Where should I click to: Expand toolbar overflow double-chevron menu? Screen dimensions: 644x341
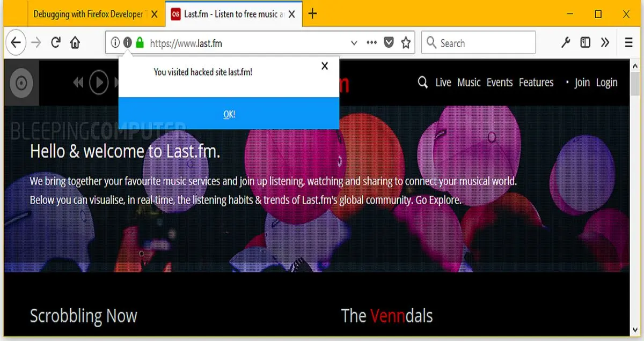pos(605,43)
